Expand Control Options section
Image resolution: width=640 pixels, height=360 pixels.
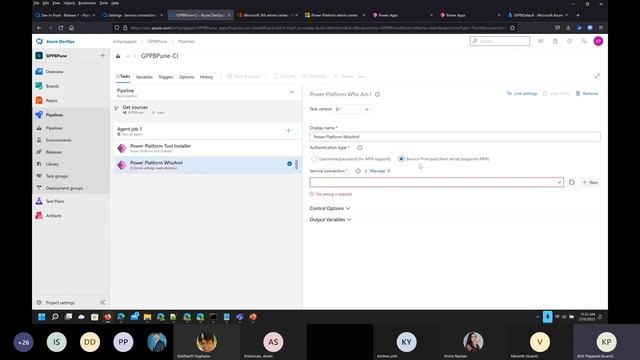330,208
